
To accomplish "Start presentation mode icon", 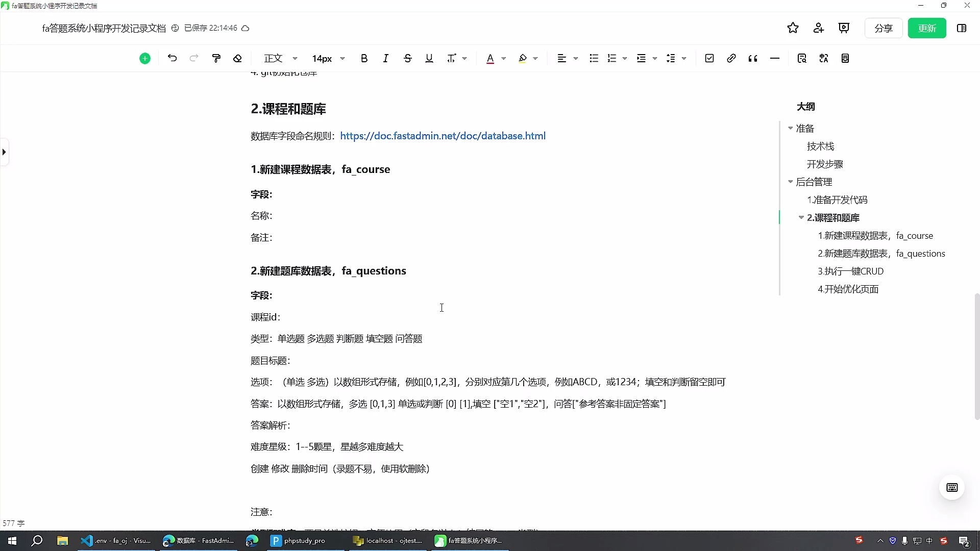I will point(844,28).
